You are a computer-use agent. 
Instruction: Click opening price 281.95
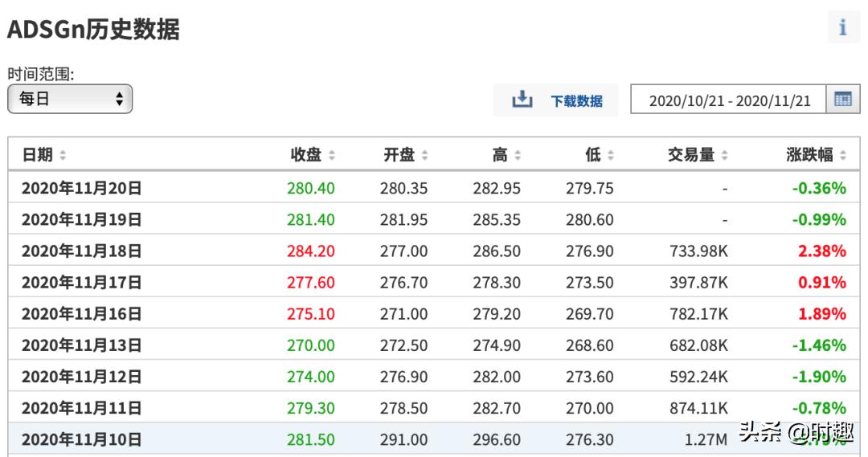[x=403, y=219]
